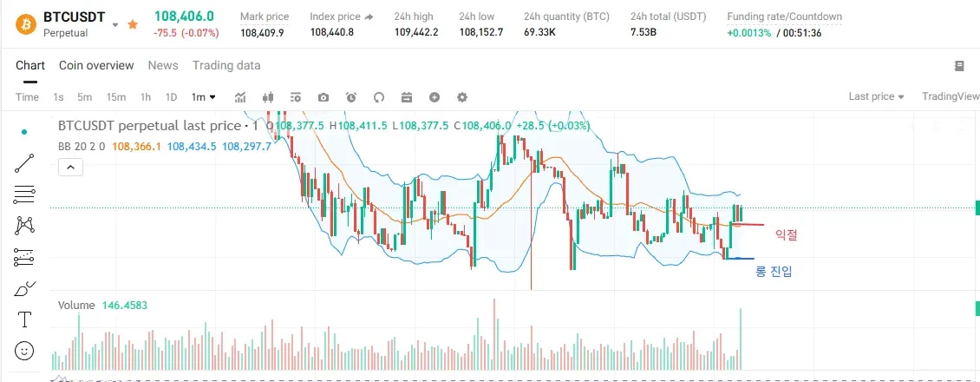Select the 15m timeframe
The width and height of the screenshot is (980, 382).
click(x=116, y=97)
